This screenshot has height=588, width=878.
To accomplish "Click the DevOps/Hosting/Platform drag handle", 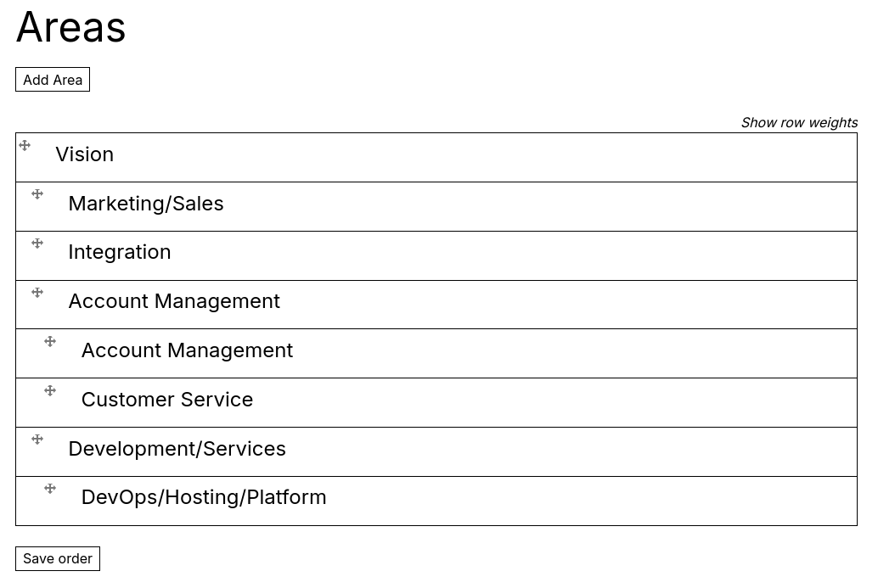I will tap(50, 489).
